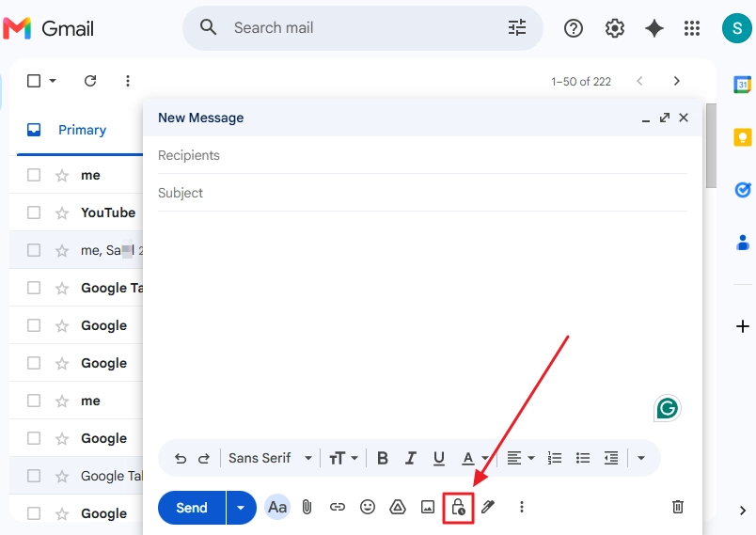Refresh the inbox

point(90,81)
